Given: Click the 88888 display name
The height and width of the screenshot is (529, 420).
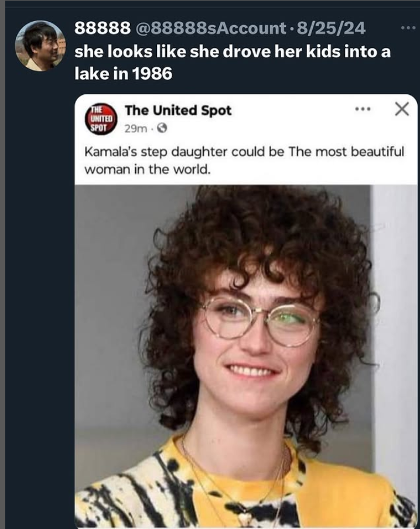Looking at the screenshot, I should click(x=102, y=28).
